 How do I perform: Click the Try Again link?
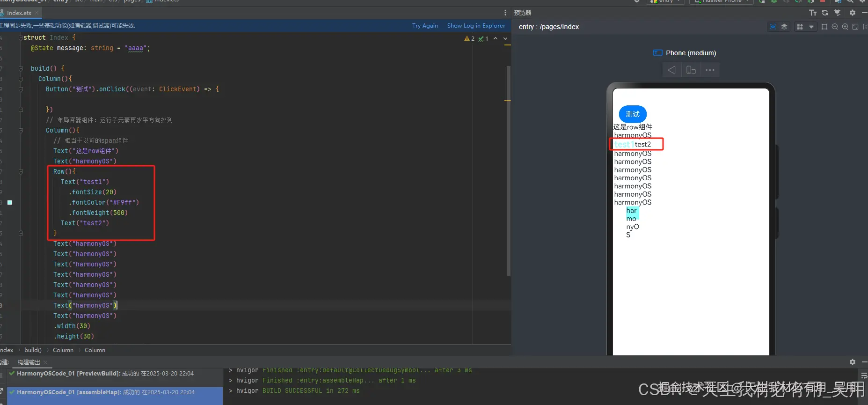(x=425, y=26)
